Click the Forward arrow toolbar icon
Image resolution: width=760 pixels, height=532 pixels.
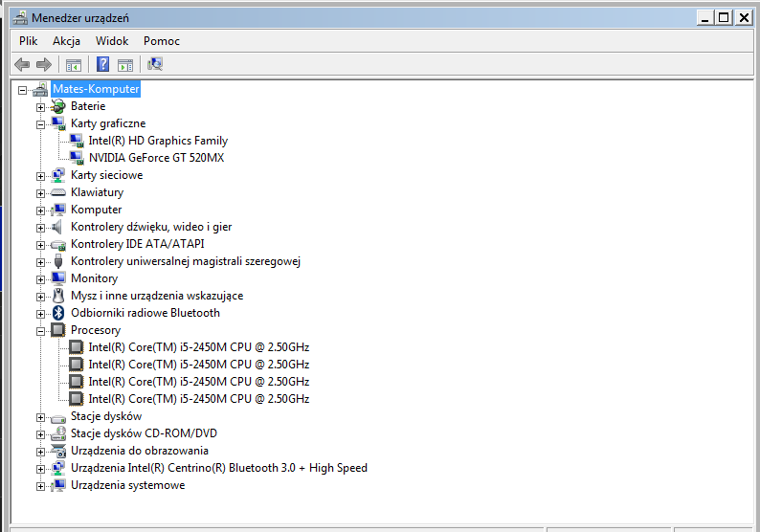click(44, 64)
